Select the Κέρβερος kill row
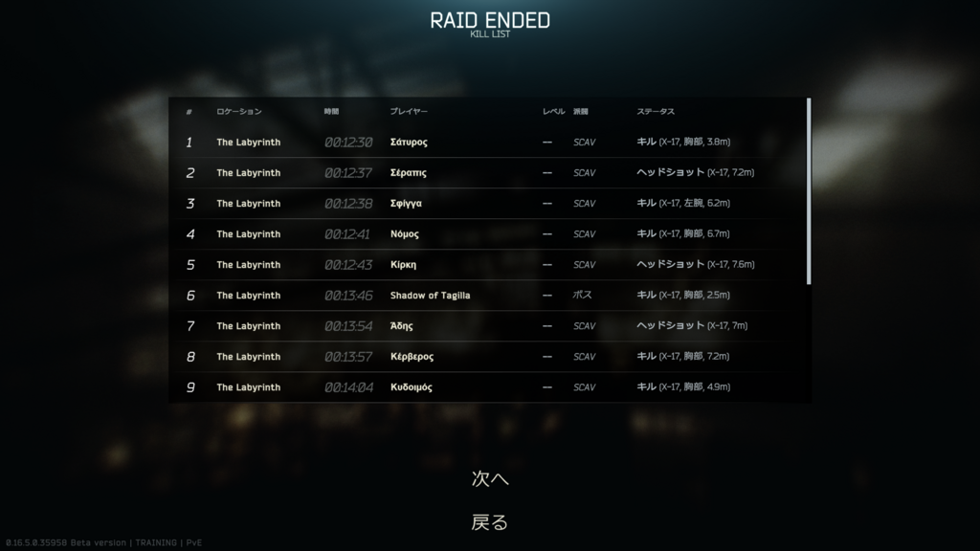Screen dimensions: 980x551 488,357
